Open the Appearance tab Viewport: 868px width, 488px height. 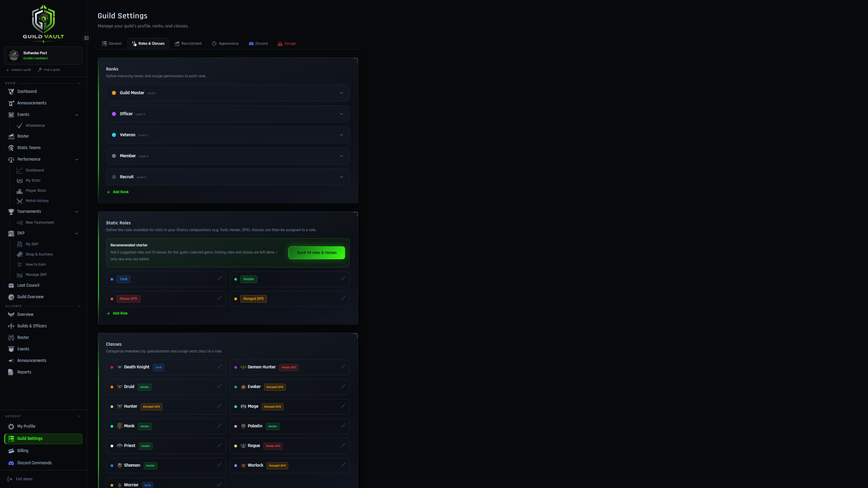pyautogui.click(x=225, y=43)
